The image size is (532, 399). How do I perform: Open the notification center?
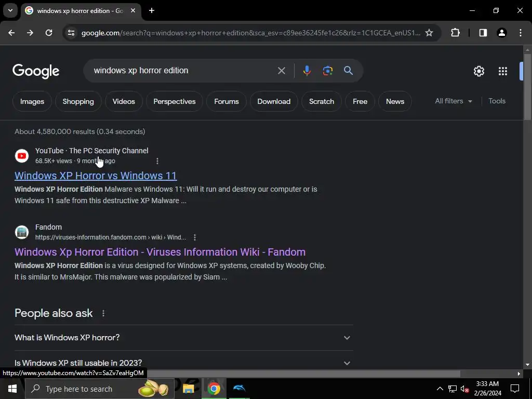pos(515,389)
